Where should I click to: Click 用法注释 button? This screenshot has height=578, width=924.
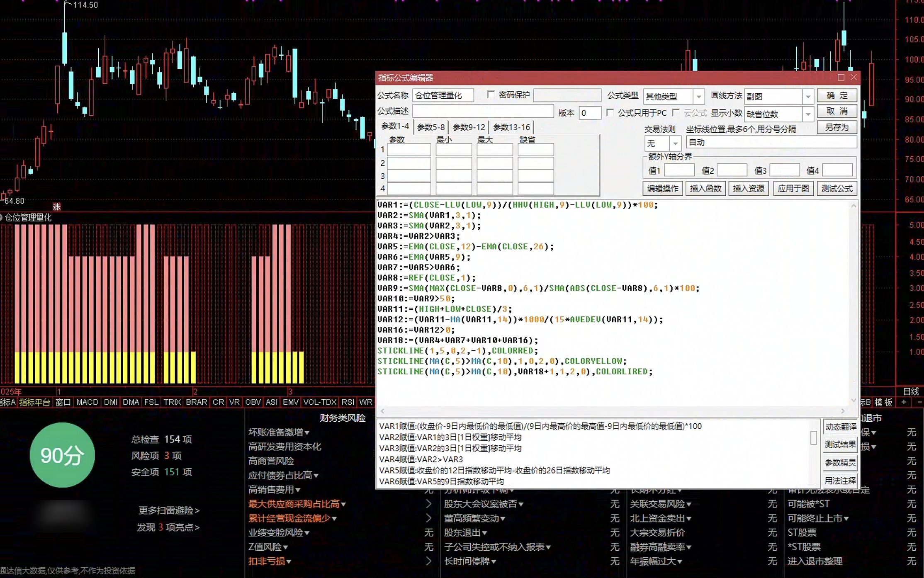pos(840,481)
